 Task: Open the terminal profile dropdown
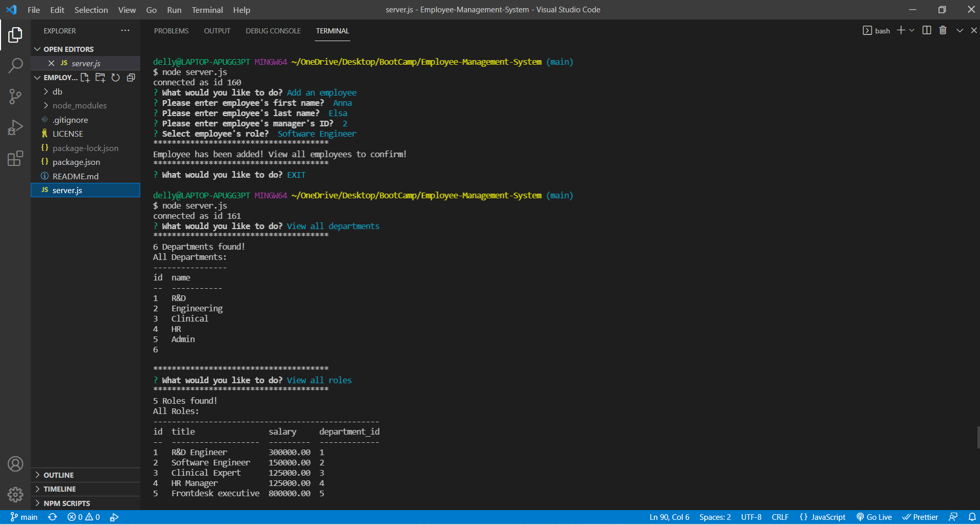pos(911,30)
